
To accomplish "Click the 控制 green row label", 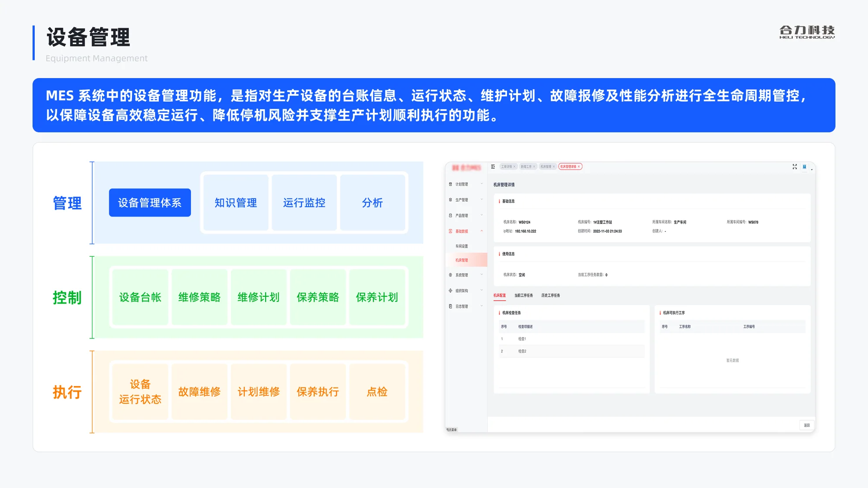I will click(x=67, y=298).
